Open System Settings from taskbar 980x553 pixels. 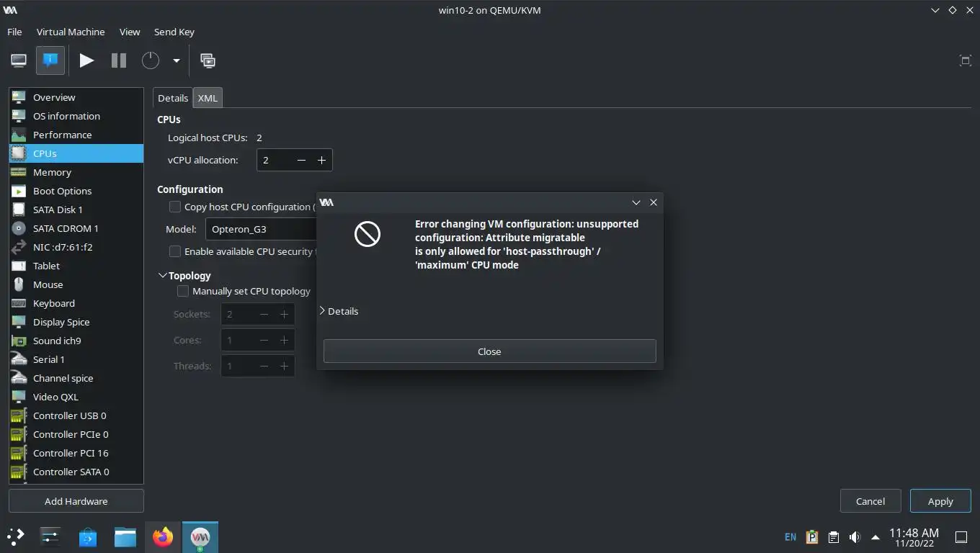[50, 536]
